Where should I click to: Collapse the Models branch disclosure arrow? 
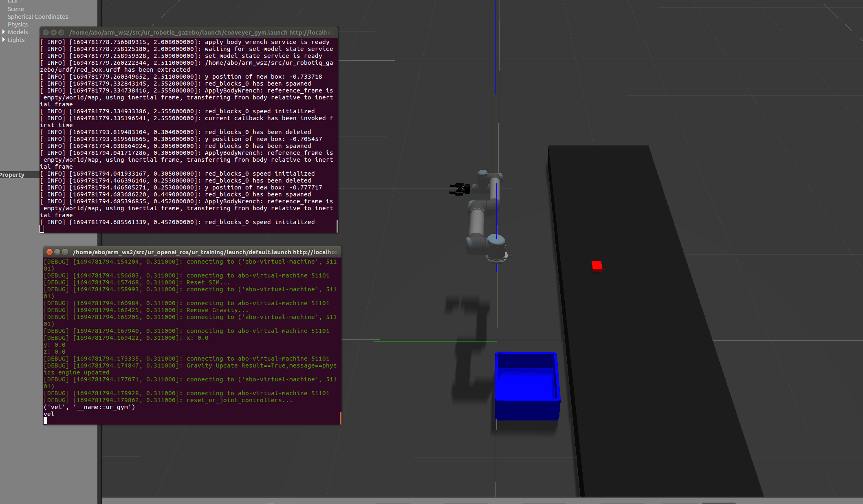(x=4, y=32)
